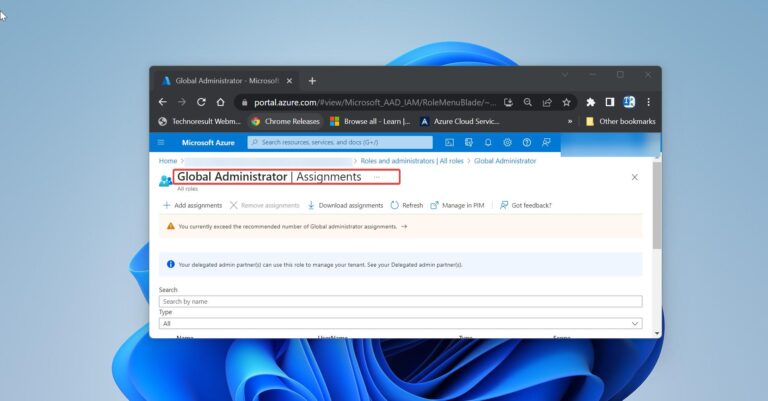This screenshot has height=401, width=768.
Task: Bookmark this page with the star icon
Action: click(566, 102)
